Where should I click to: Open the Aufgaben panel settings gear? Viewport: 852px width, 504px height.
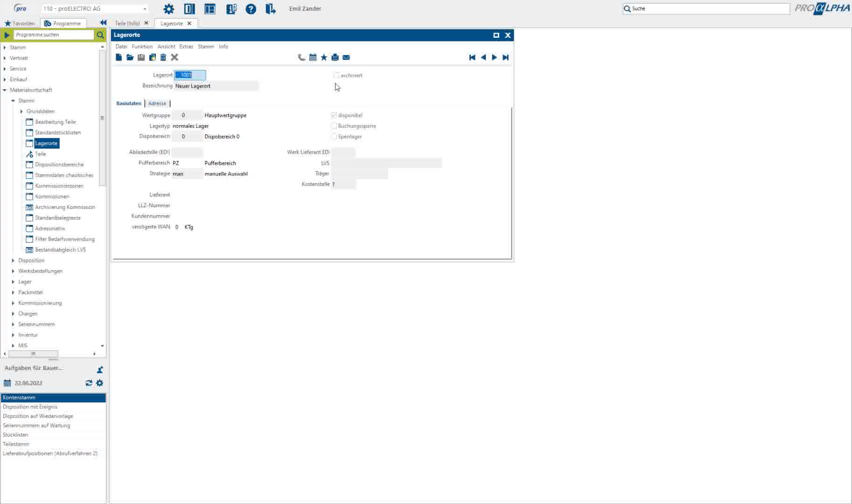99,383
